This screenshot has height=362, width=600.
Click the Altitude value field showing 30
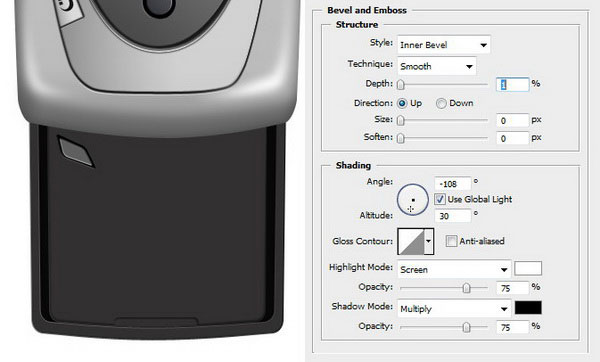[x=453, y=216]
